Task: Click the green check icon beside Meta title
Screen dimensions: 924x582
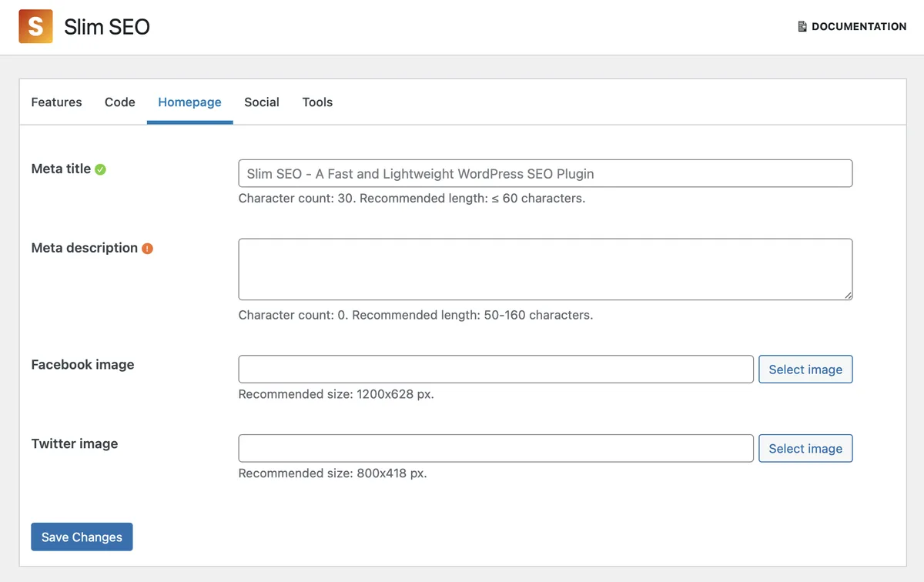Action: click(100, 169)
